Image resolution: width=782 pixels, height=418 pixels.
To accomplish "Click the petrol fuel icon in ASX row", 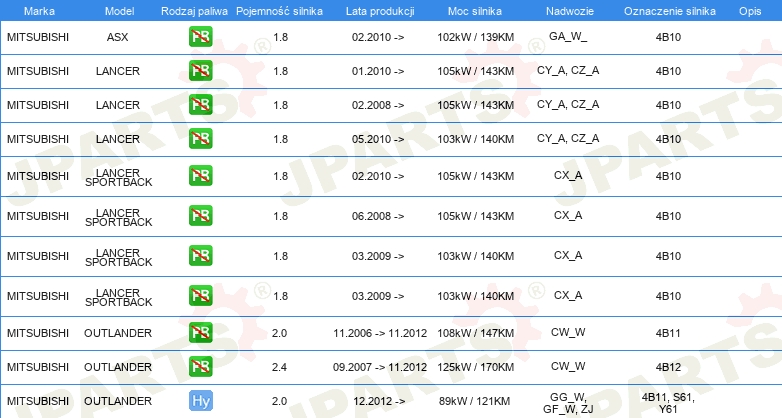I will [200, 37].
